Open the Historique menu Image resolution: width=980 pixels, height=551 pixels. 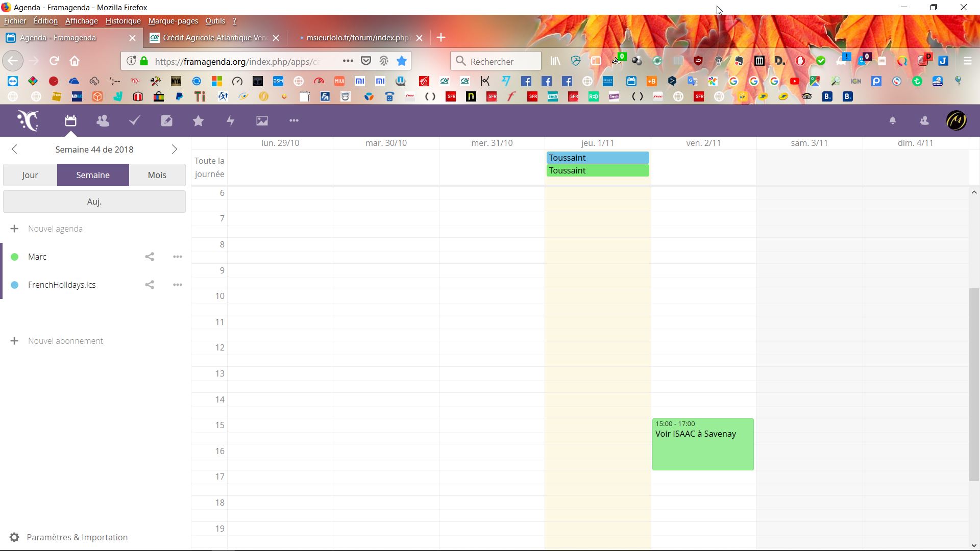click(123, 21)
